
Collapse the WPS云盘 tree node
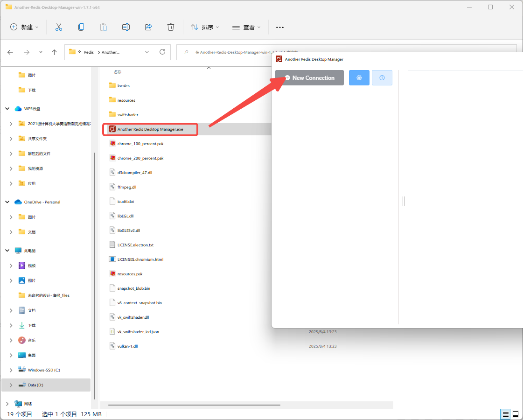[x=7, y=109]
